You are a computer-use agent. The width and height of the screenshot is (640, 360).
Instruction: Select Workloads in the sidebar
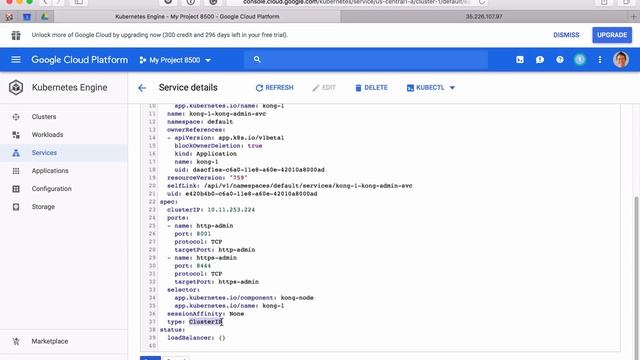pyautogui.click(x=47, y=135)
